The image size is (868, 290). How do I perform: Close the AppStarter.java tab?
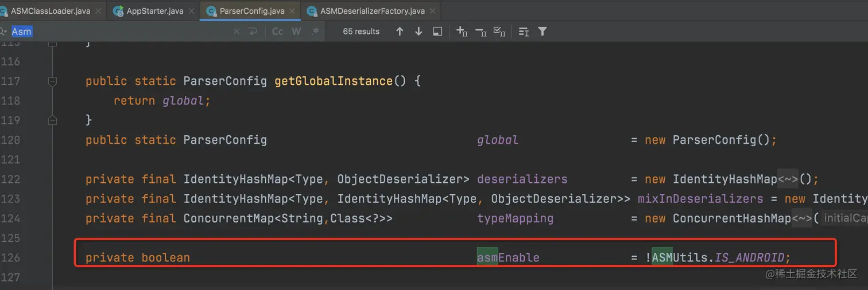coord(192,11)
